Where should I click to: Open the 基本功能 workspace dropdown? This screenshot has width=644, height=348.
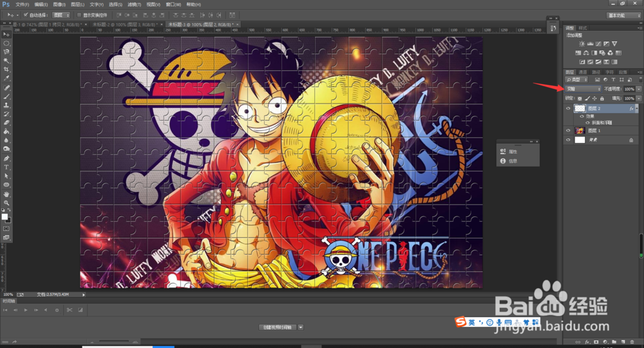coord(624,15)
